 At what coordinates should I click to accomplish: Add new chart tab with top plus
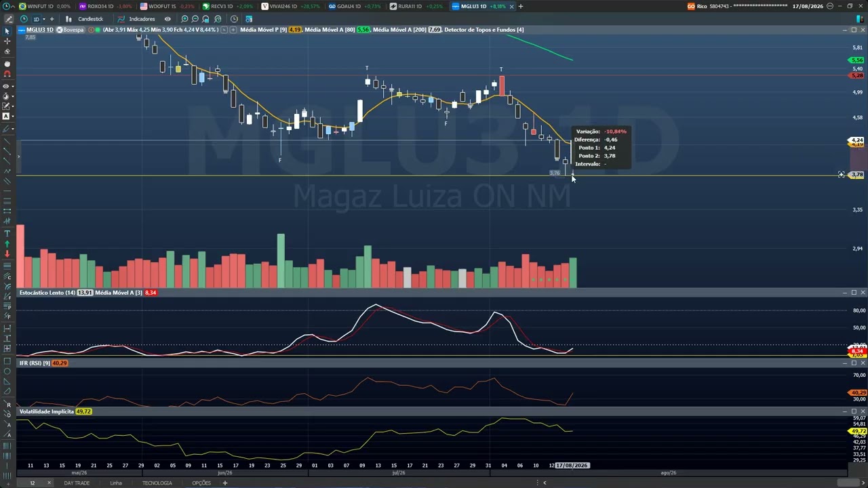point(521,6)
